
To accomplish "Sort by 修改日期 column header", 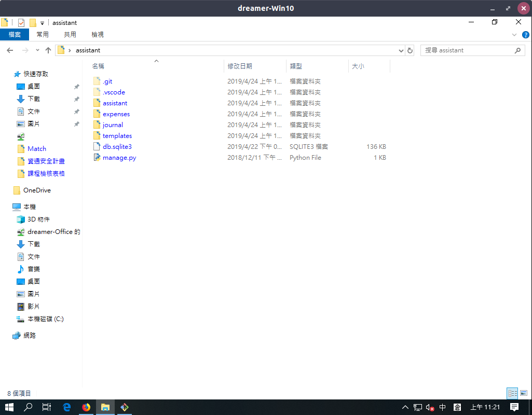I will tap(240, 66).
